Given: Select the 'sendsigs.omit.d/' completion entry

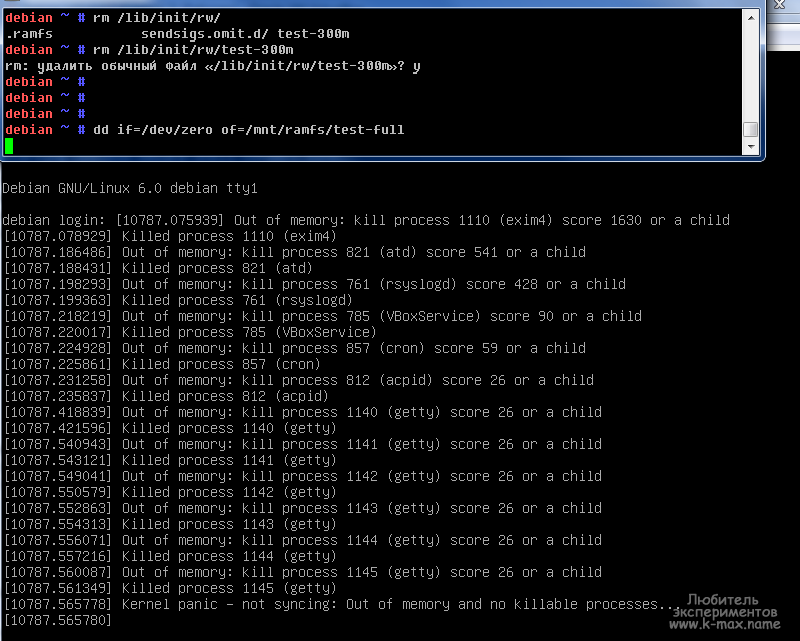Looking at the screenshot, I should 205,34.
